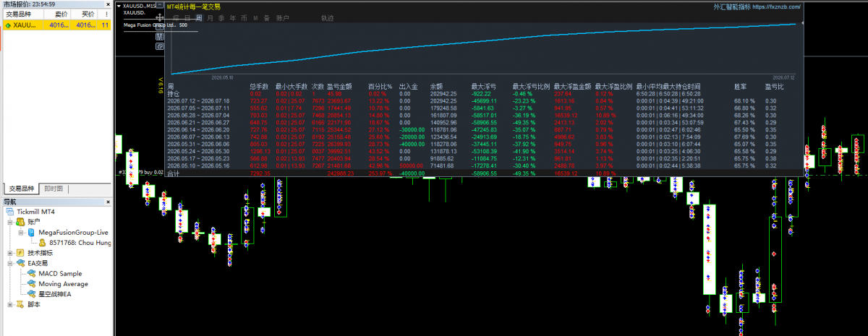
Task: Select 星空战神EA expert advisor
Action: coord(55,294)
